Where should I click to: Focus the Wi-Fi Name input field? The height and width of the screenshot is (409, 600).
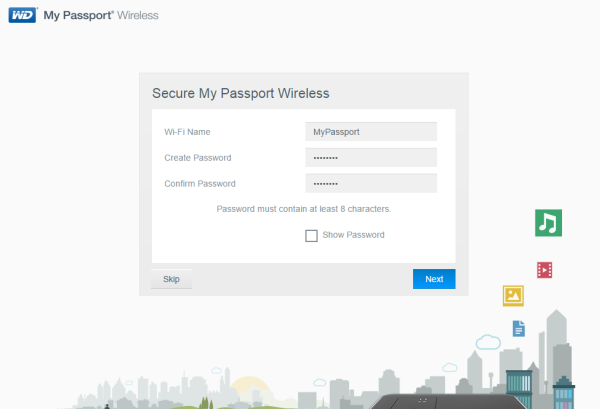click(x=371, y=131)
